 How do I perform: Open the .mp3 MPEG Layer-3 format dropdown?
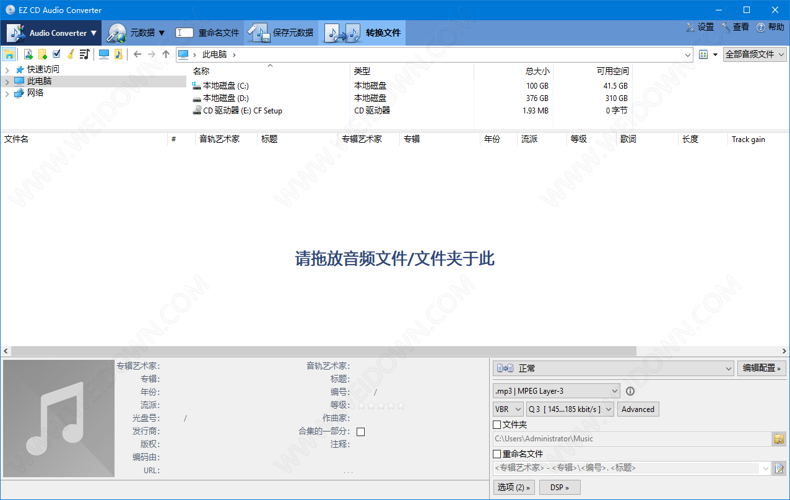[x=556, y=391]
